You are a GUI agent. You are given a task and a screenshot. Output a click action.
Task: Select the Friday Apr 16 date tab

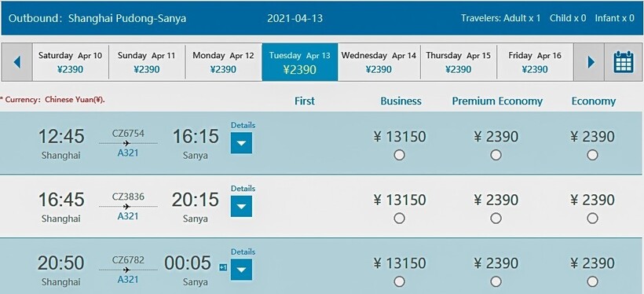coord(535,62)
